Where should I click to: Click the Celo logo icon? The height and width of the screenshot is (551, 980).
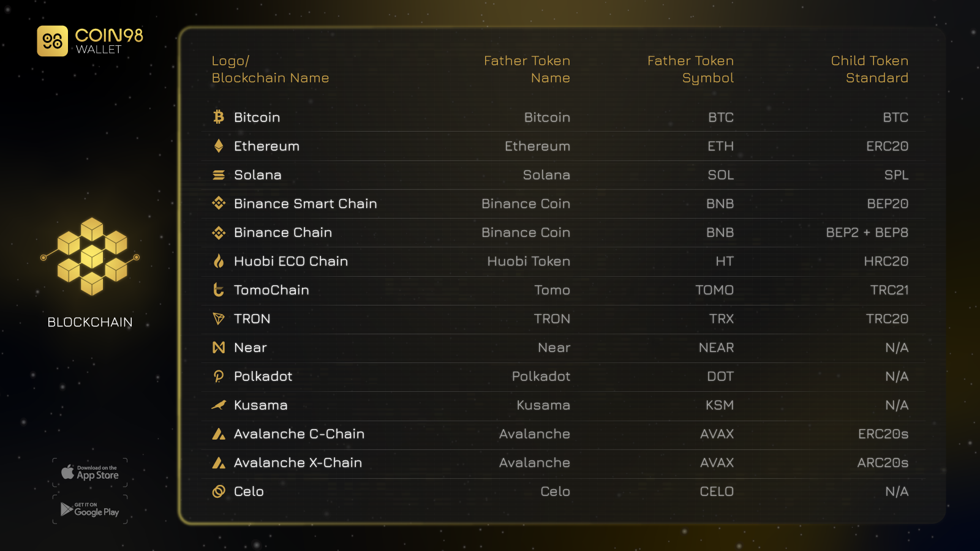[219, 492]
